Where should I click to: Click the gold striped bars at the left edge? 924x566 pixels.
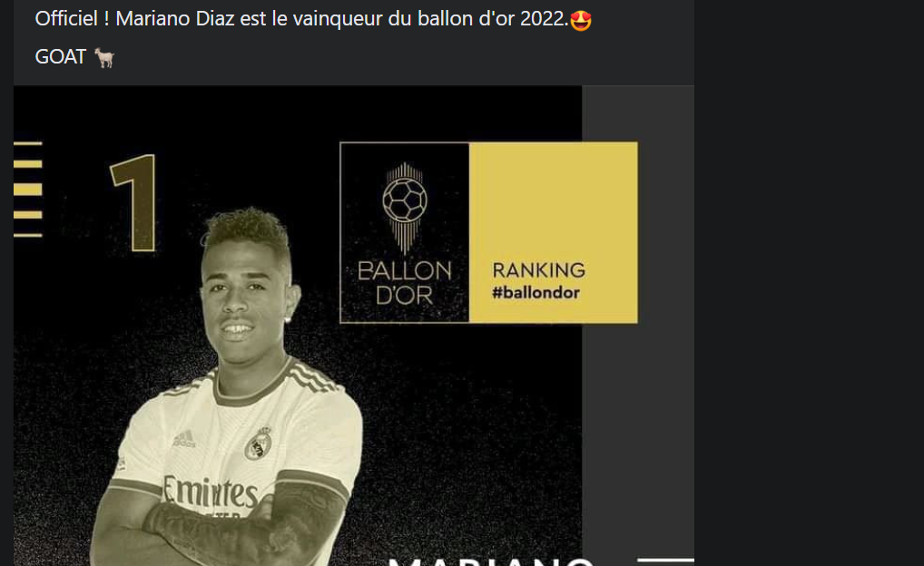click(x=28, y=189)
